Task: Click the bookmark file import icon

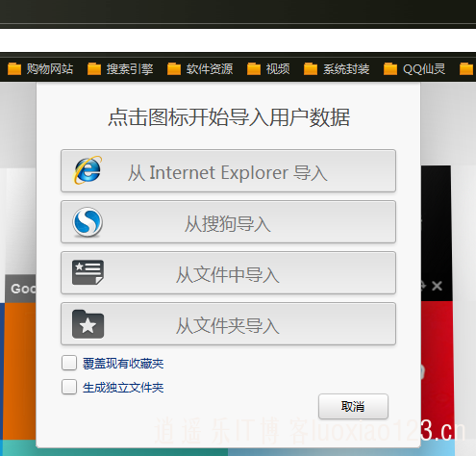Action: click(88, 272)
